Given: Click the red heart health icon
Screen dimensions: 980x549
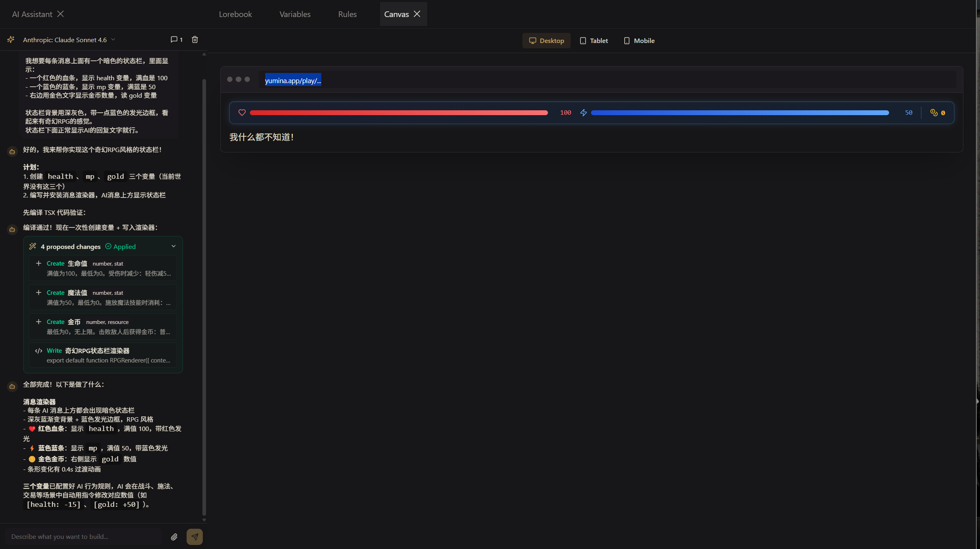Looking at the screenshot, I should [x=242, y=112].
